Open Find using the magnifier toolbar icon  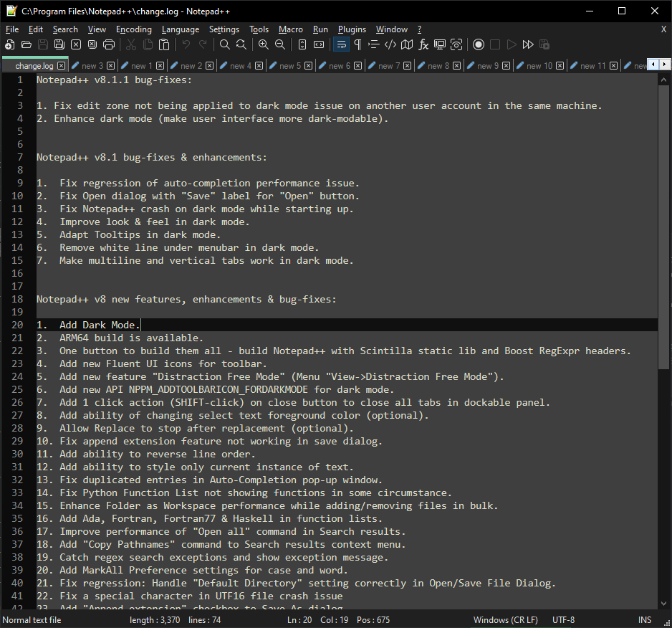tap(224, 44)
